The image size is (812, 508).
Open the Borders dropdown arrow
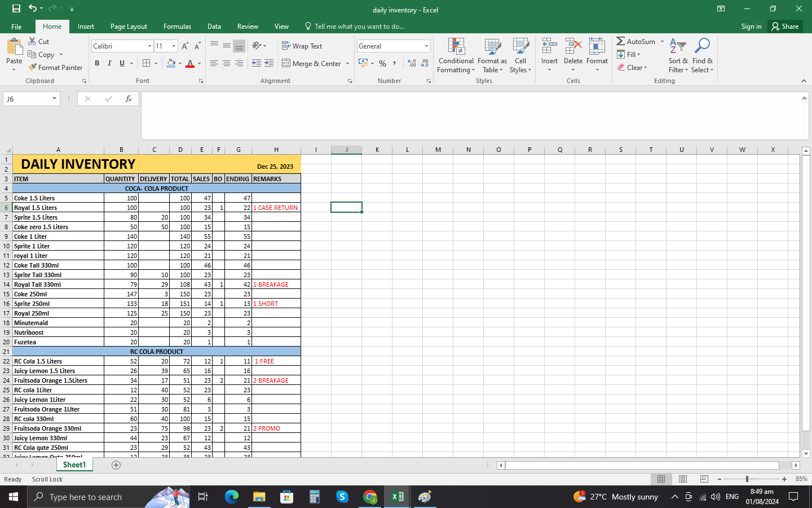156,63
